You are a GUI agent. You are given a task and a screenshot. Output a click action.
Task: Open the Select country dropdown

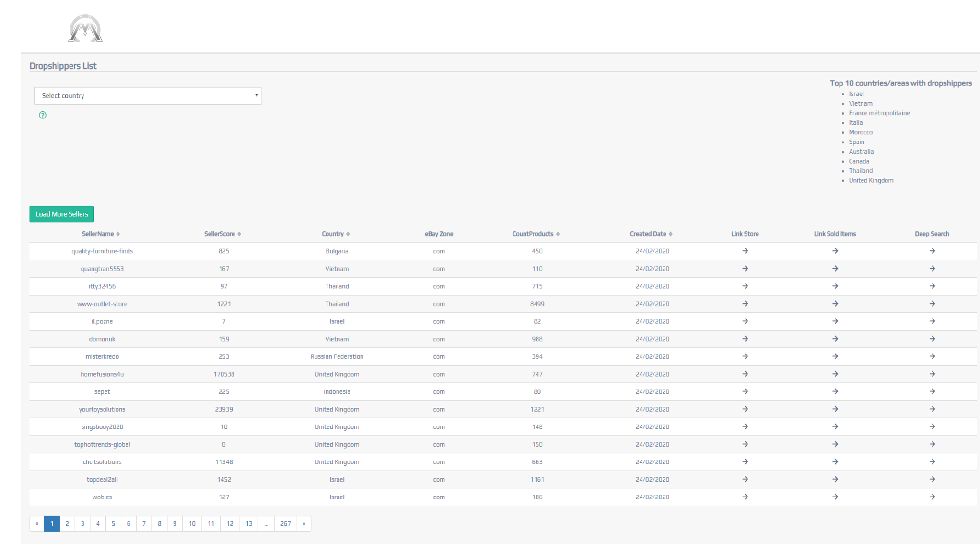click(x=148, y=95)
